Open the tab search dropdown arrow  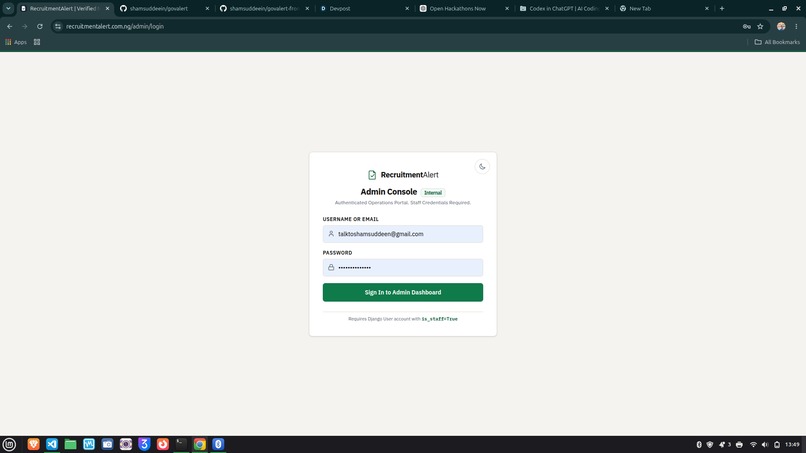(8, 8)
